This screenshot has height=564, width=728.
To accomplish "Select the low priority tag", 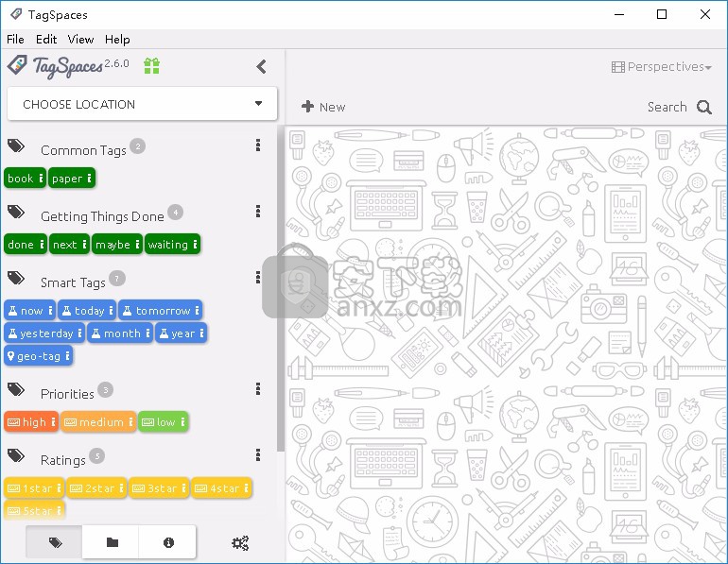I will (x=164, y=421).
